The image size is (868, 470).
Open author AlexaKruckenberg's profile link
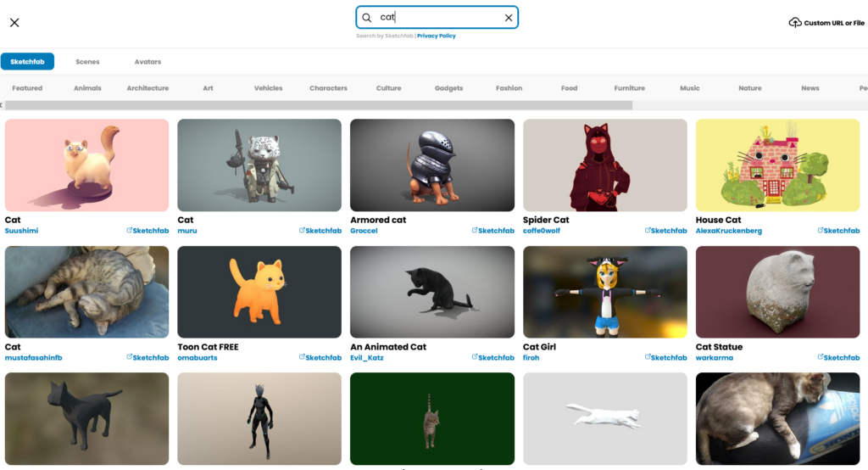coord(728,231)
